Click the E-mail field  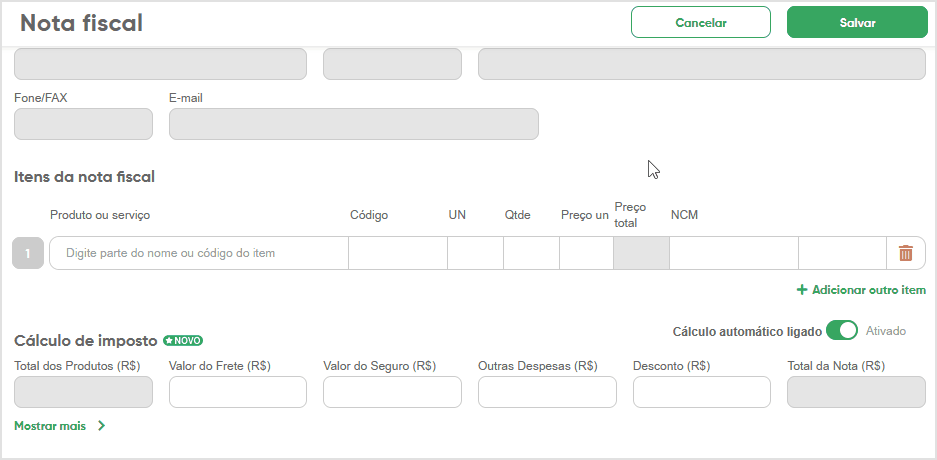pos(354,124)
